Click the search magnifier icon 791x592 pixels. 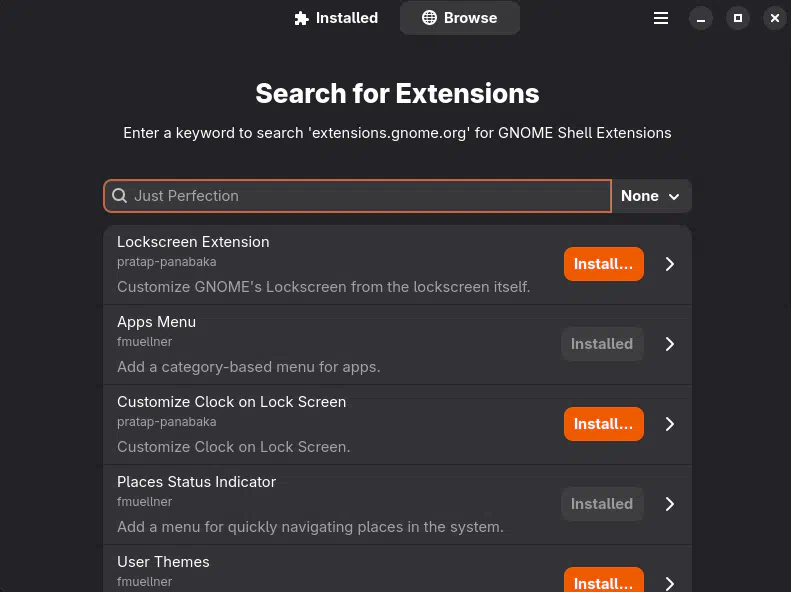click(x=119, y=196)
